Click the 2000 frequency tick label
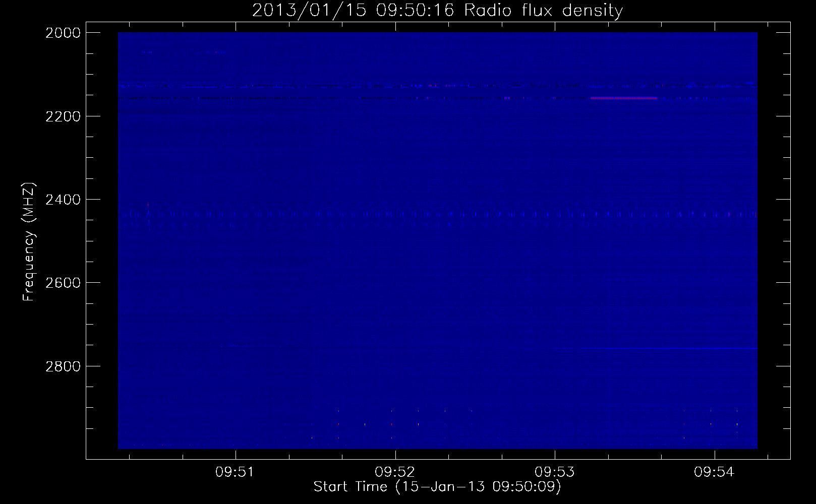The image size is (816, 504). tap(63, 33)
